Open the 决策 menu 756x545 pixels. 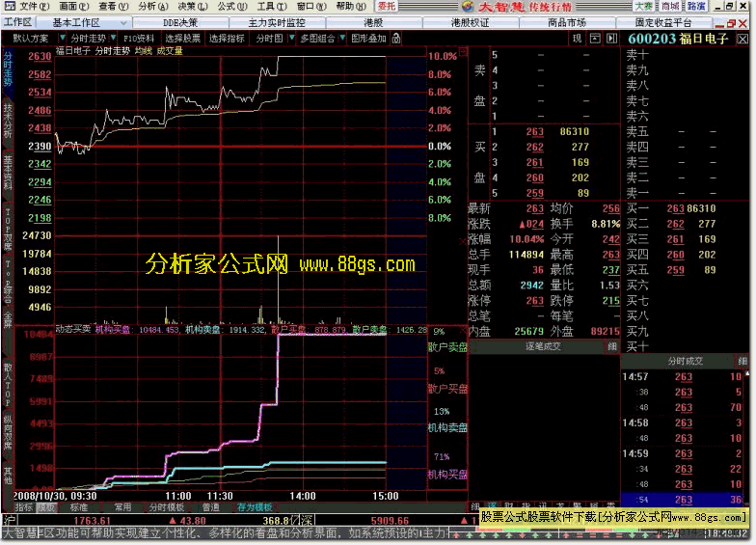pyautogui.click(x=193, y=6)
